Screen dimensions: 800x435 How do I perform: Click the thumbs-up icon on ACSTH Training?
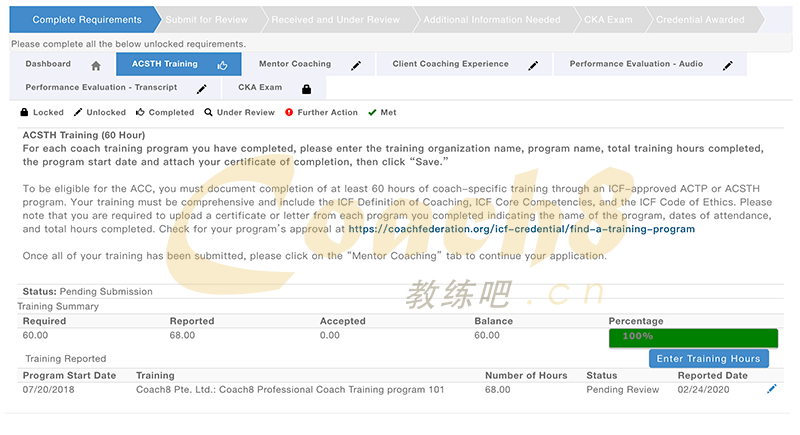click(222, 65)
